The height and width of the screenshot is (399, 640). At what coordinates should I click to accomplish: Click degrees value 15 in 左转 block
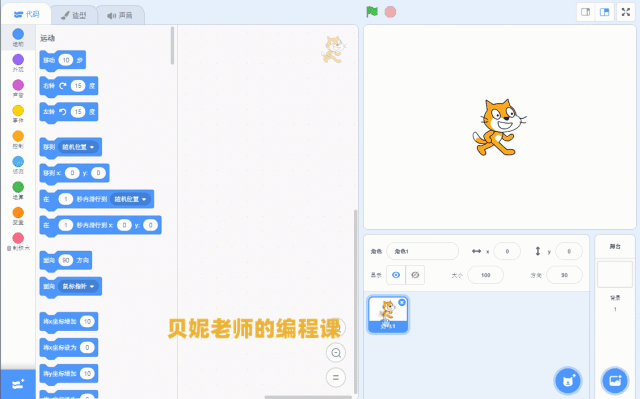(x=78, y=112)
